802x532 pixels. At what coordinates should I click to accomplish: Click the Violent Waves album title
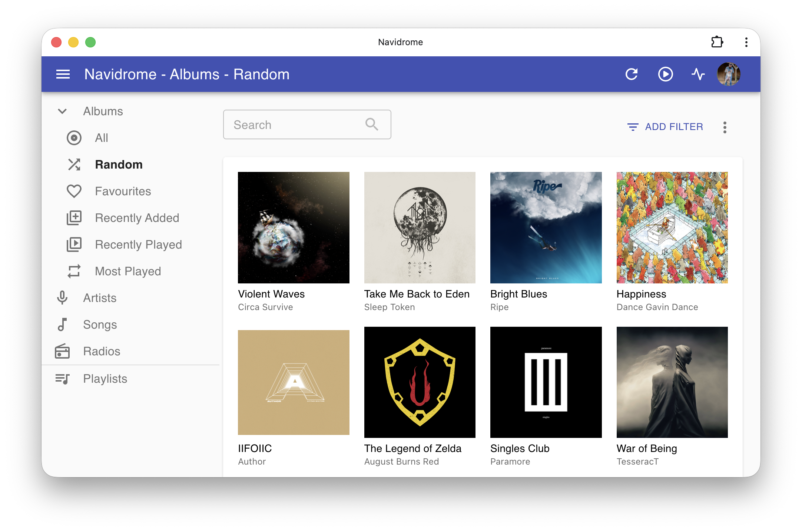pos(271,294)
